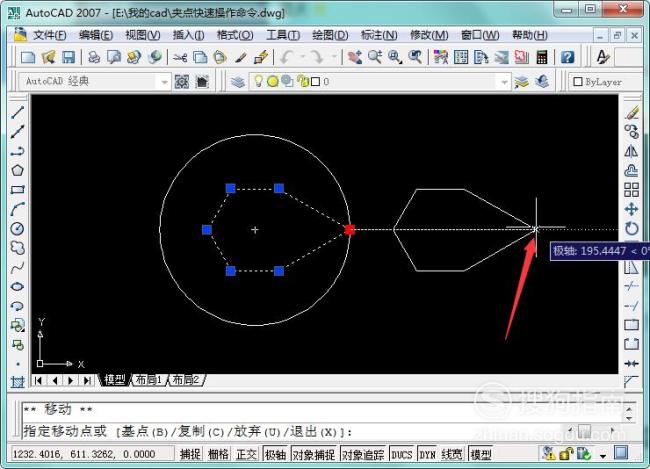Open the redo history dropdown arrow
This screenshot has height=469, width=650.
coord(334,56)
